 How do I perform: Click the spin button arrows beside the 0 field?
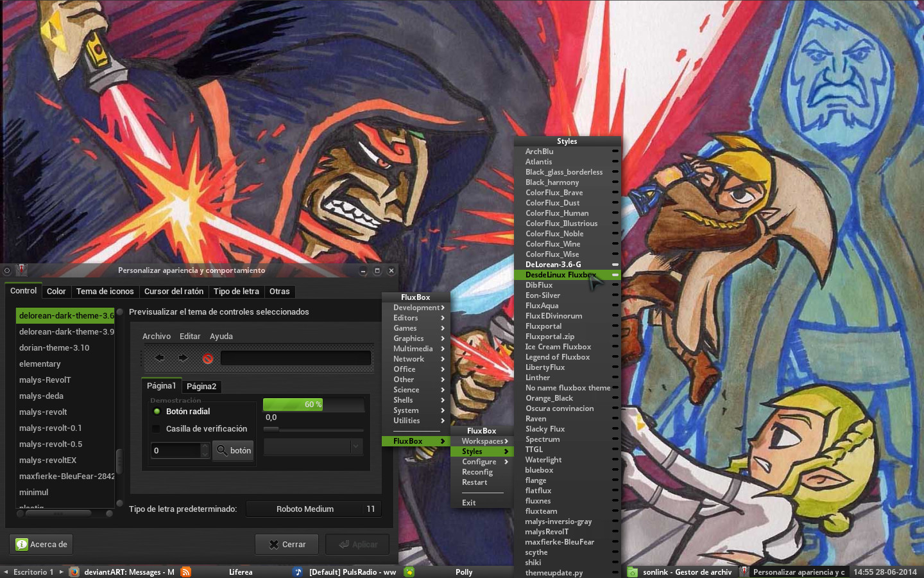point(205,450)
